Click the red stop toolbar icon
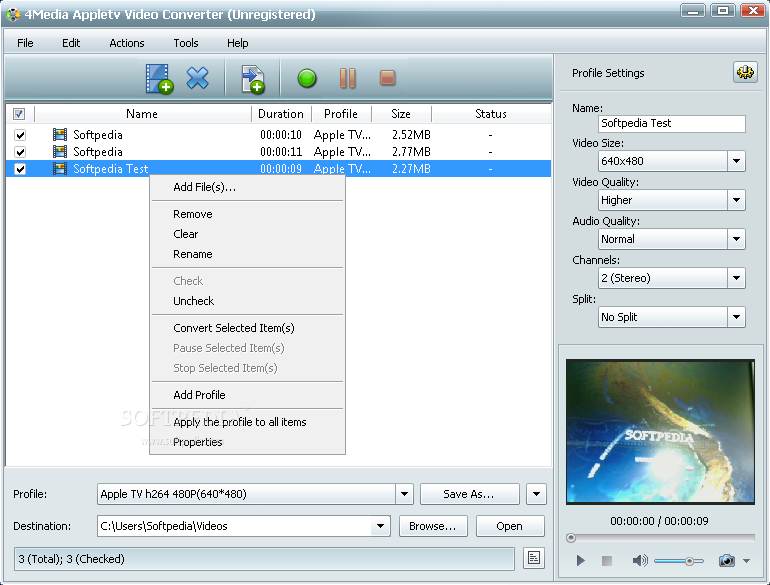Image resolution: width=770 pixels, height=585 pixels. tap(387, 78)
